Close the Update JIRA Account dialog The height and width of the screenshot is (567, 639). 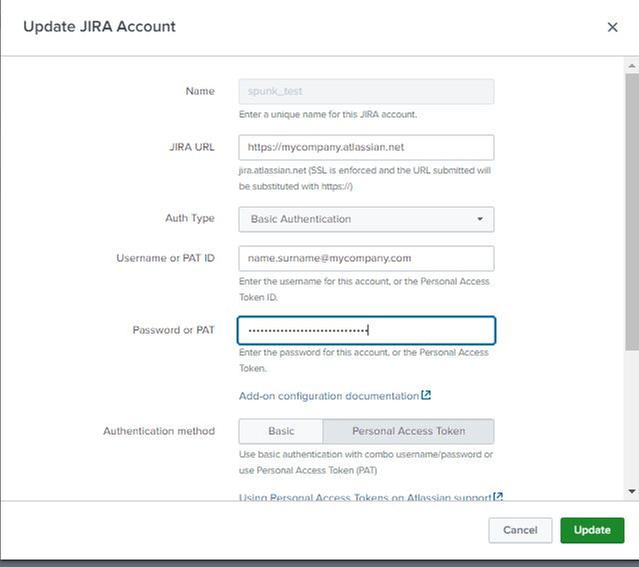(x=612, y=27)
